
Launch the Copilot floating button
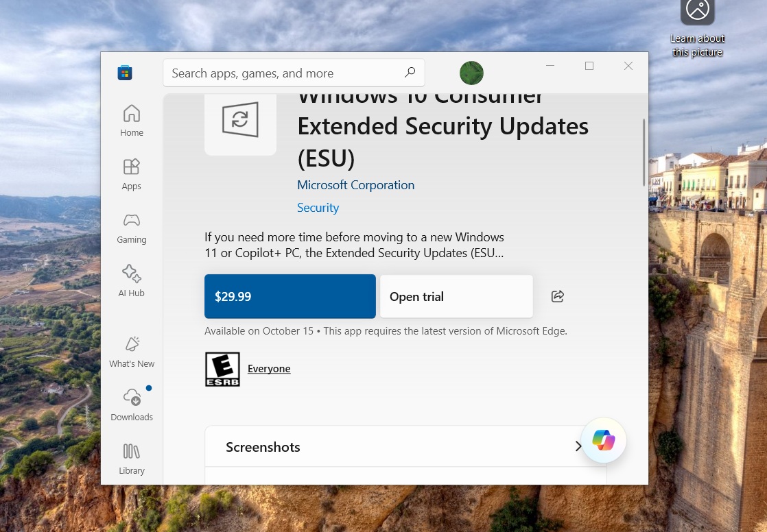pyautogui.click(x=604, y=440)
